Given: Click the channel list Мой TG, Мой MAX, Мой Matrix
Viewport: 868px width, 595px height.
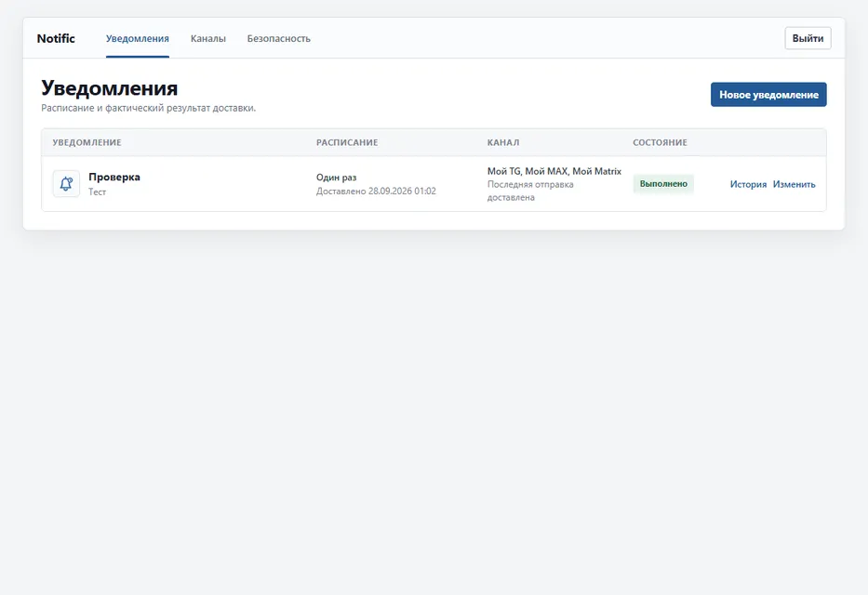Looking at the screenshot, I should [554, 171].
